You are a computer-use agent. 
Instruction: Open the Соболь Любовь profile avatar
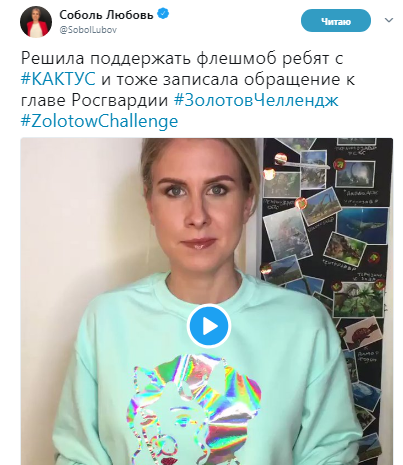(36, 22)
